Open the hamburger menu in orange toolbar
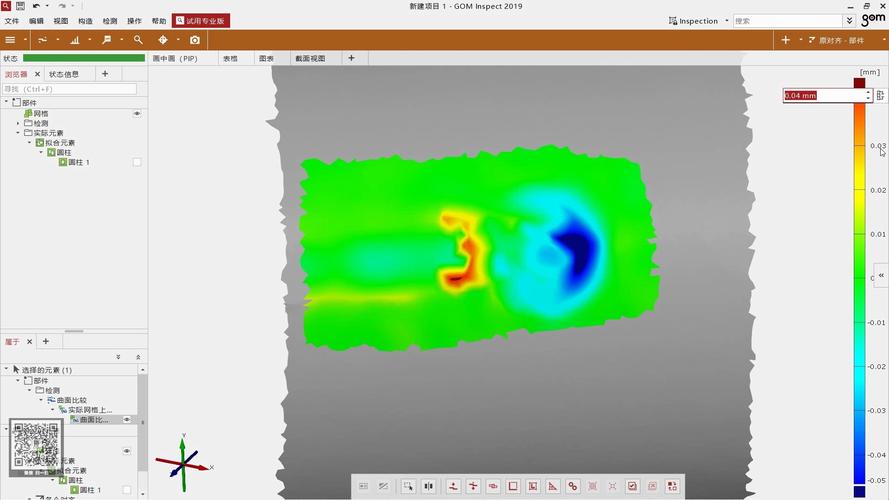This screenshot has height=500, width=889. point(10,40)
